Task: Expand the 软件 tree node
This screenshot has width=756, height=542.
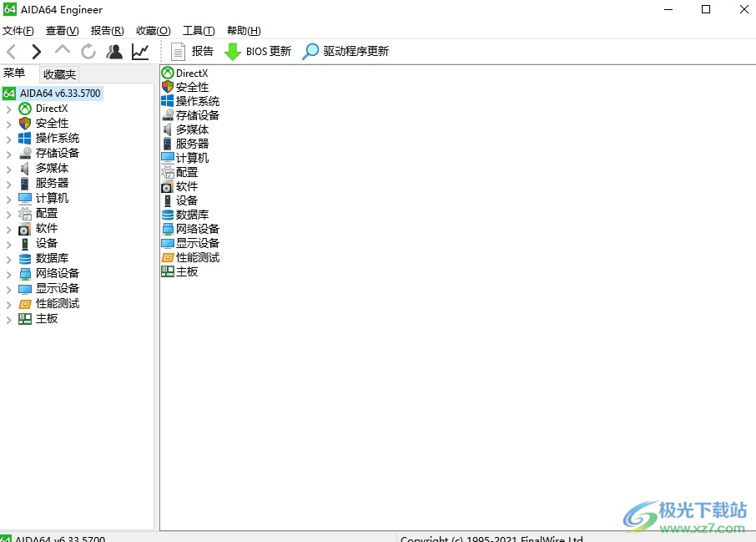Action: (x=8, y=230)
